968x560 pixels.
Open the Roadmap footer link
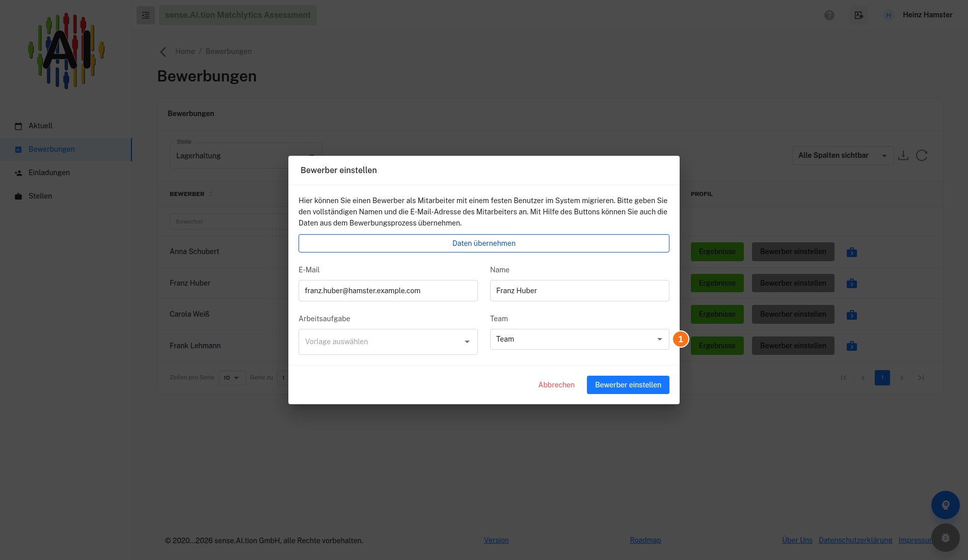click(x=646, y=540)
